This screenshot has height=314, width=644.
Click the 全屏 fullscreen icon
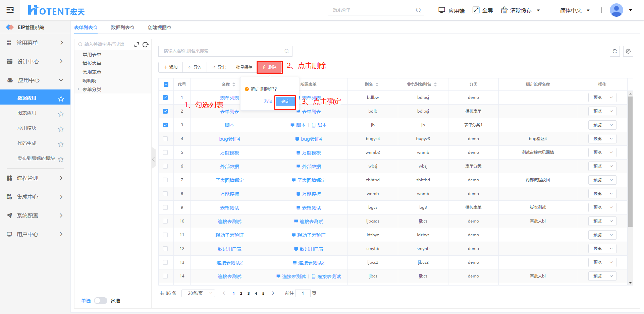point(476,10)
